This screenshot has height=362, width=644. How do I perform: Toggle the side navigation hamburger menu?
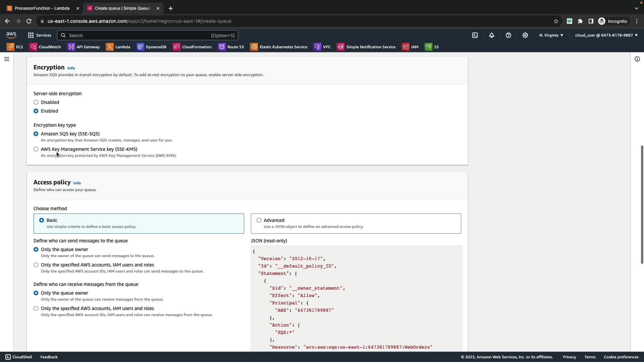pyautogui.click(x=7, y=59)
